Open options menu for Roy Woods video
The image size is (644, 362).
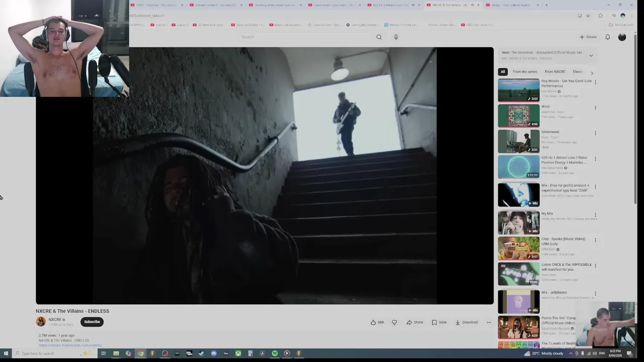(595, 82)
